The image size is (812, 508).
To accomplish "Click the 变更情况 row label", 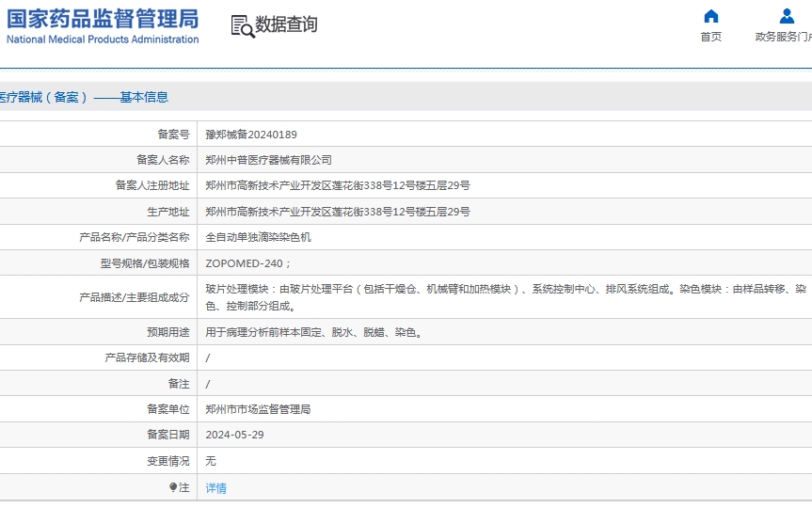I will (168, 460).
